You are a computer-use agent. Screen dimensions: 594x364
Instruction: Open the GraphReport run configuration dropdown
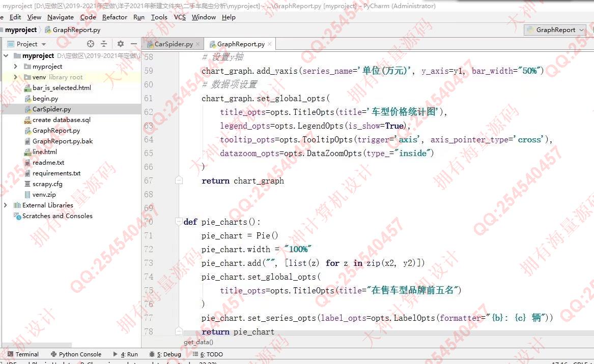coord(555,30)
